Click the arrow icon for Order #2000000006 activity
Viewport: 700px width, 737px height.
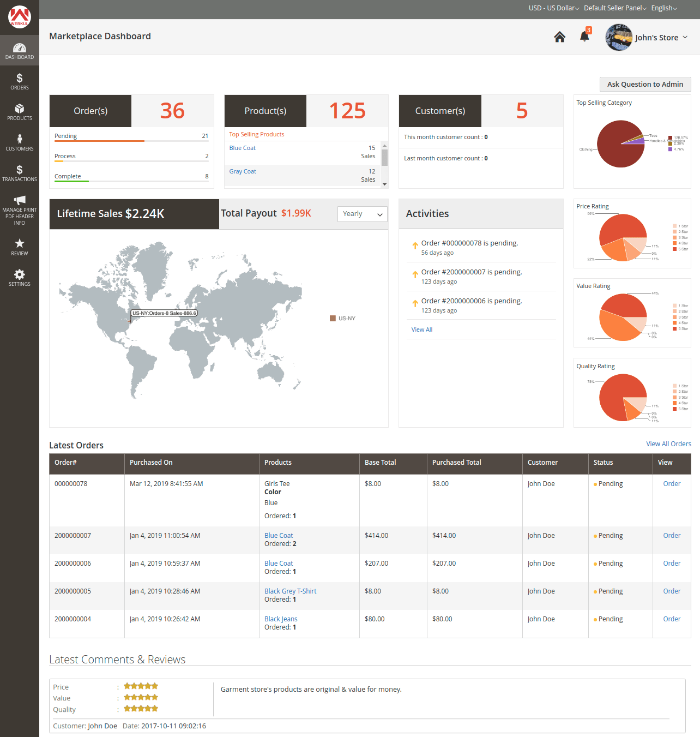(415, 304)
